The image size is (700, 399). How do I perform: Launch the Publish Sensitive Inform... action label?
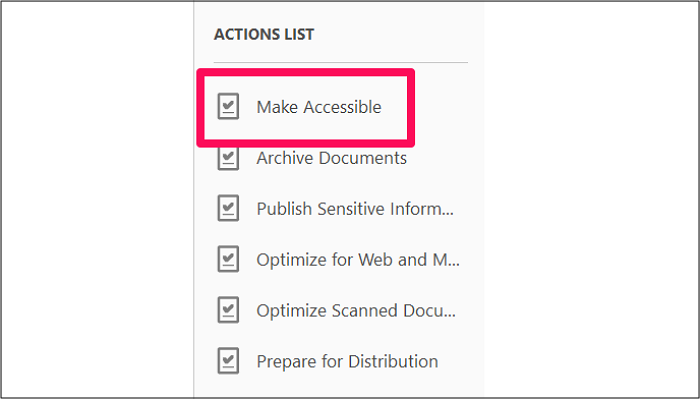(355, 209)
